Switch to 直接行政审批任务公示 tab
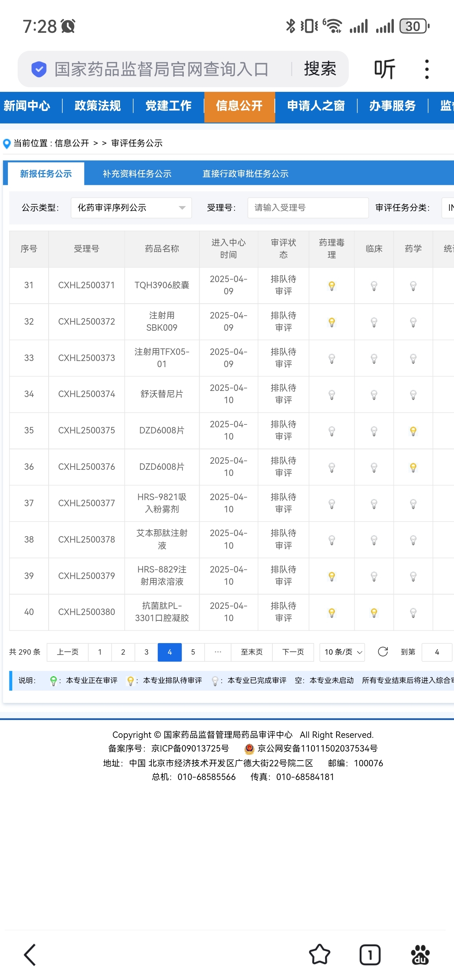This screenshot has height=980, width=454. click(245, 174)
